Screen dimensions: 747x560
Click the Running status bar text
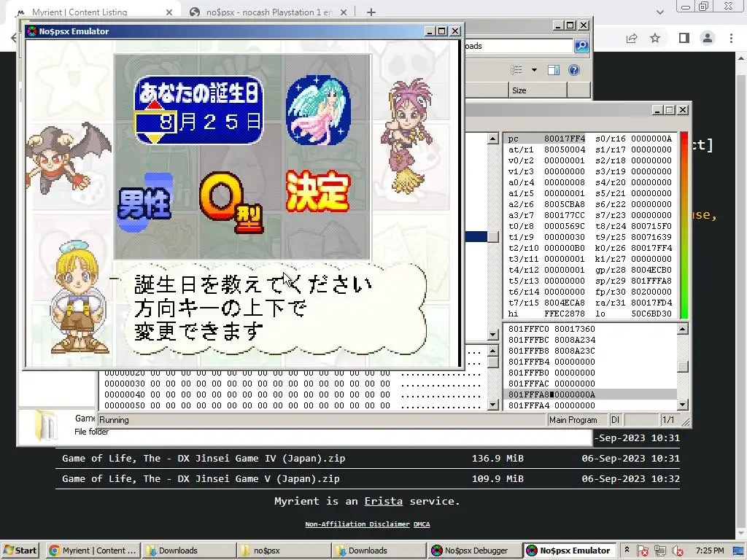click(114, 420)
